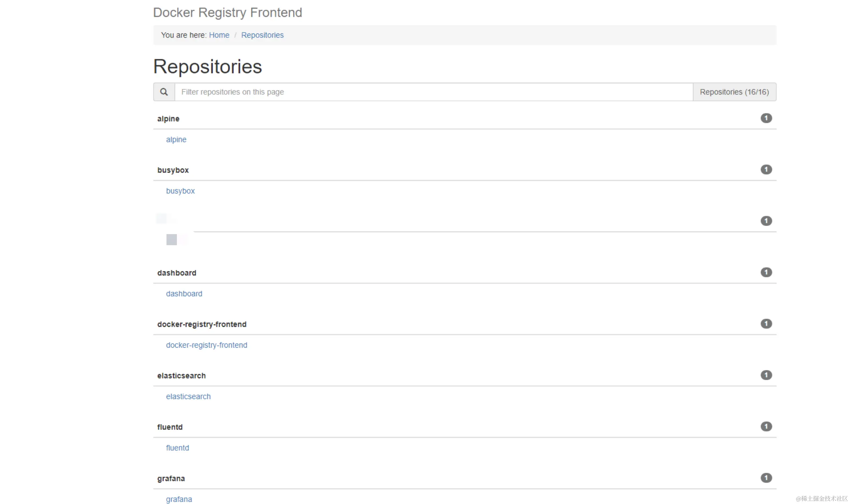Open the dashboard repository link
Screen dimensions: 850x504
(184, 294)
